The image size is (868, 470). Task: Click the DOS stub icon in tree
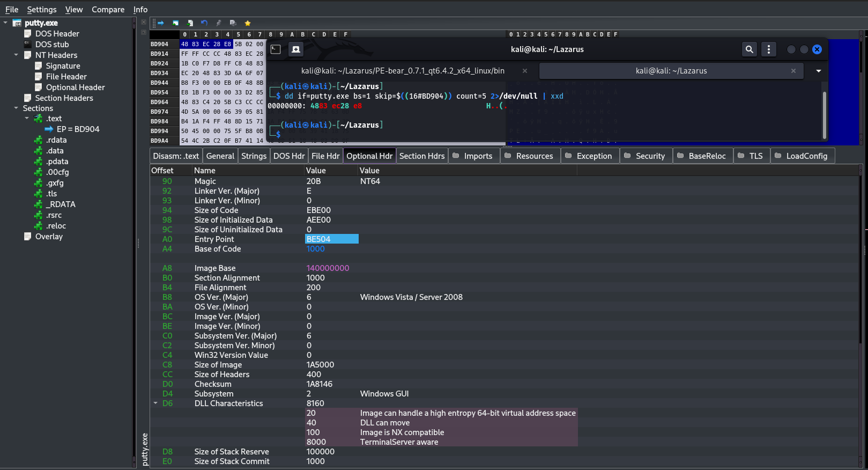click(x=28, y=45)
